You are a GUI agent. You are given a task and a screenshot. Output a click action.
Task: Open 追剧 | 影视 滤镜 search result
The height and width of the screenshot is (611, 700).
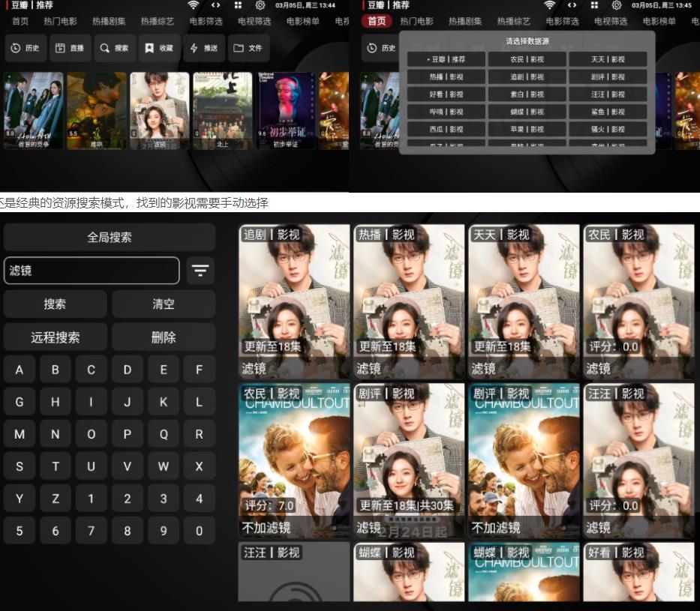(294, 302)
